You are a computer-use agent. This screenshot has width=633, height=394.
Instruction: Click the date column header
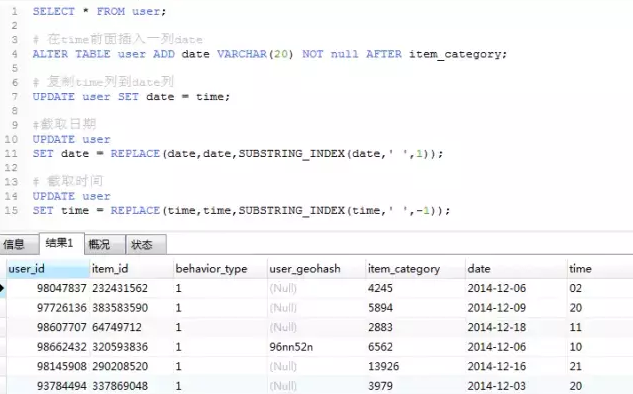pyautogui.click(x=516, y=269)
